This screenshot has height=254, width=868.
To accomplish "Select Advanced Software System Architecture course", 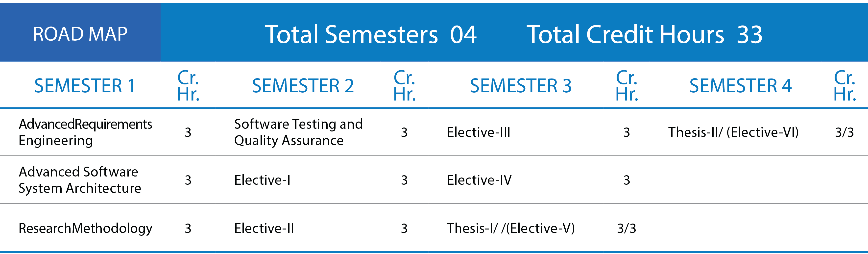I will point(80,180).
